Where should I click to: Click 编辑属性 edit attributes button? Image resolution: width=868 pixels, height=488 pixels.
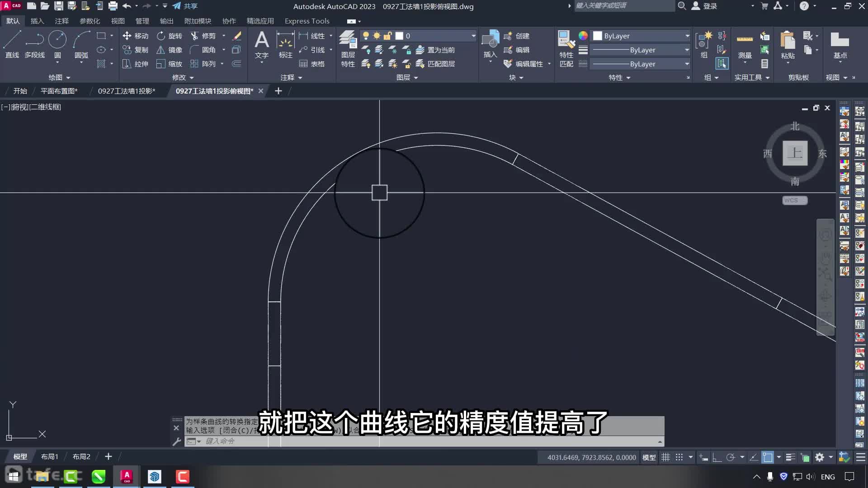pos(524,64)
